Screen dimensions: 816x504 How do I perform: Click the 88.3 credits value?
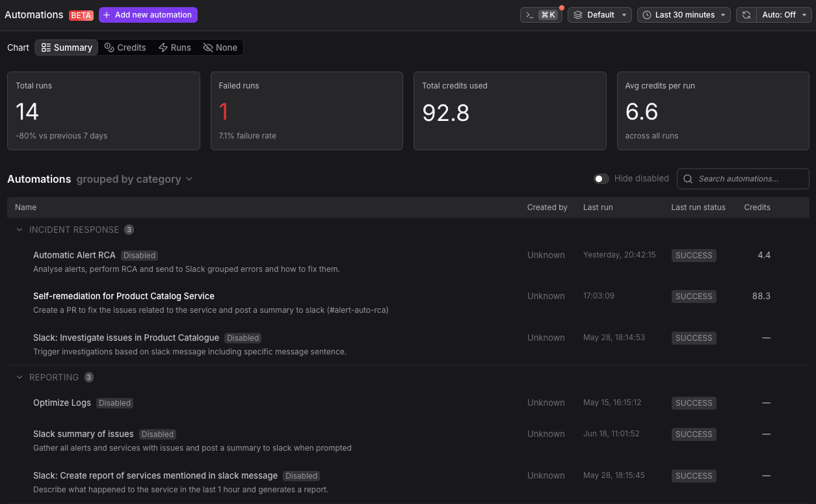761,296
